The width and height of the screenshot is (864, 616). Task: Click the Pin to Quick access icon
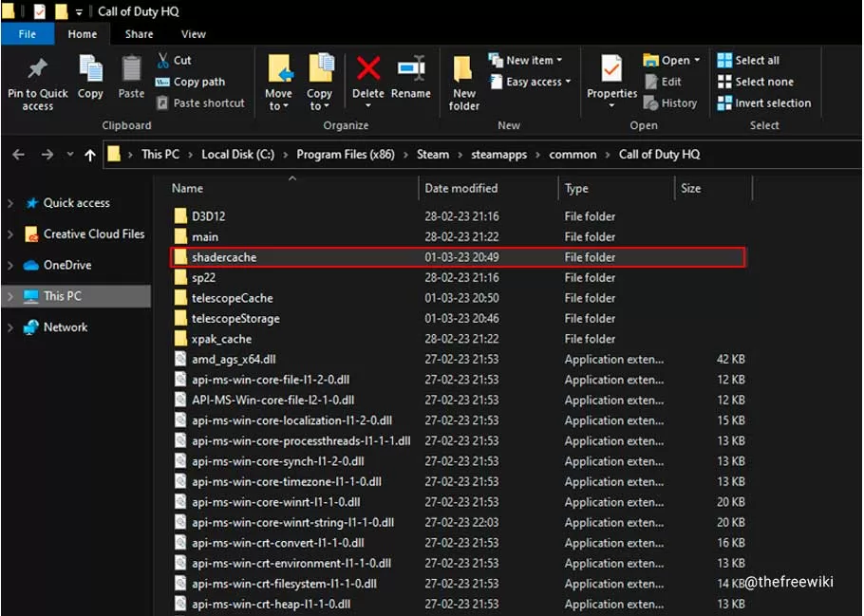(x=37, y=68)
